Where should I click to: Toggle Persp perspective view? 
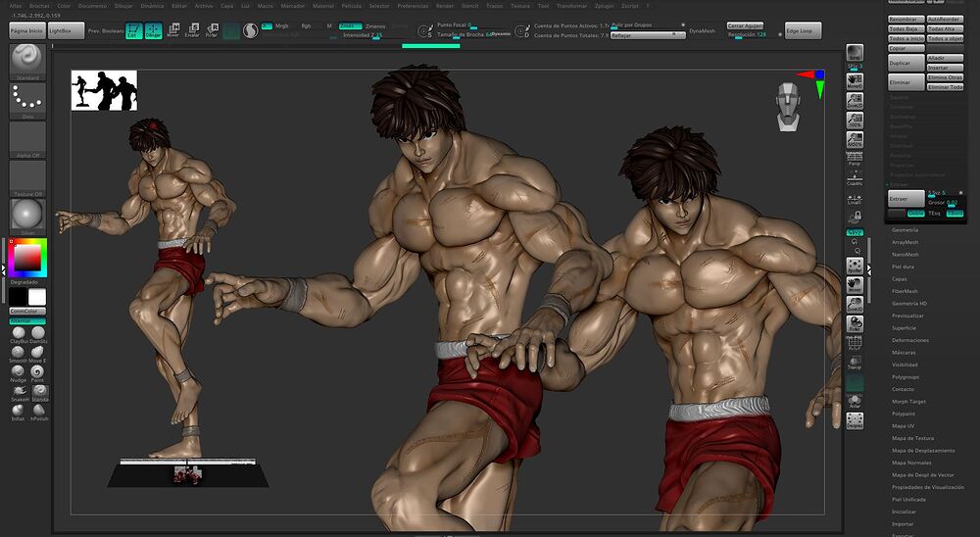click(x=855, y=158)
